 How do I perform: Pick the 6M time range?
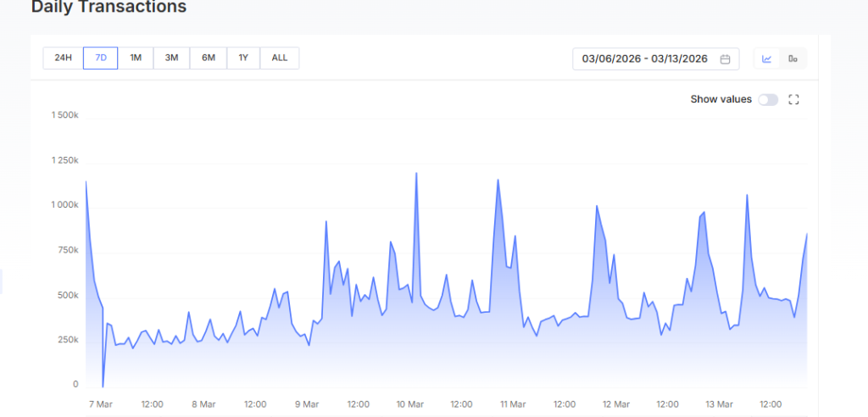tap(209, 58)
